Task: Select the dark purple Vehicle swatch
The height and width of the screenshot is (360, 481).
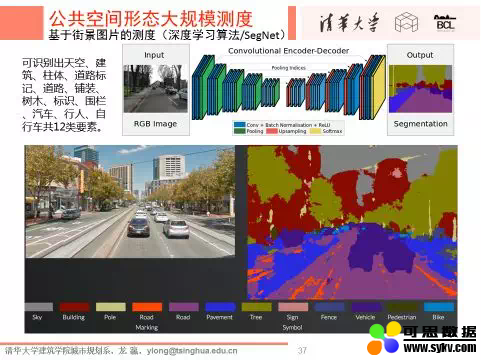Action: (x=366, y=307)
